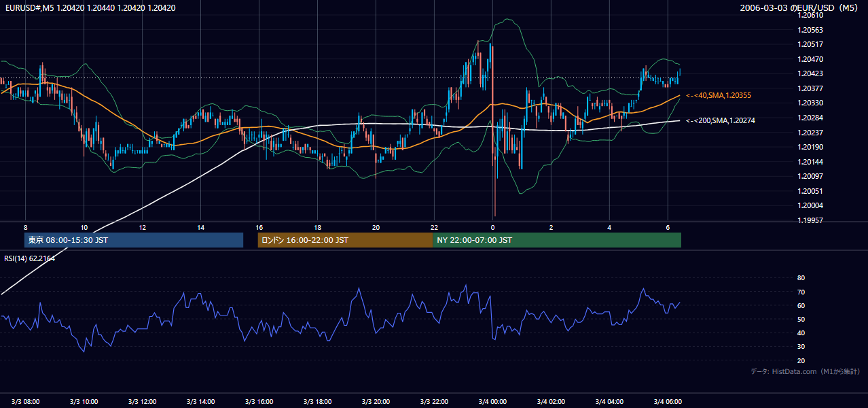Click RSI scale level 60
Screen dimensions: 868x408
click(801, 305)
